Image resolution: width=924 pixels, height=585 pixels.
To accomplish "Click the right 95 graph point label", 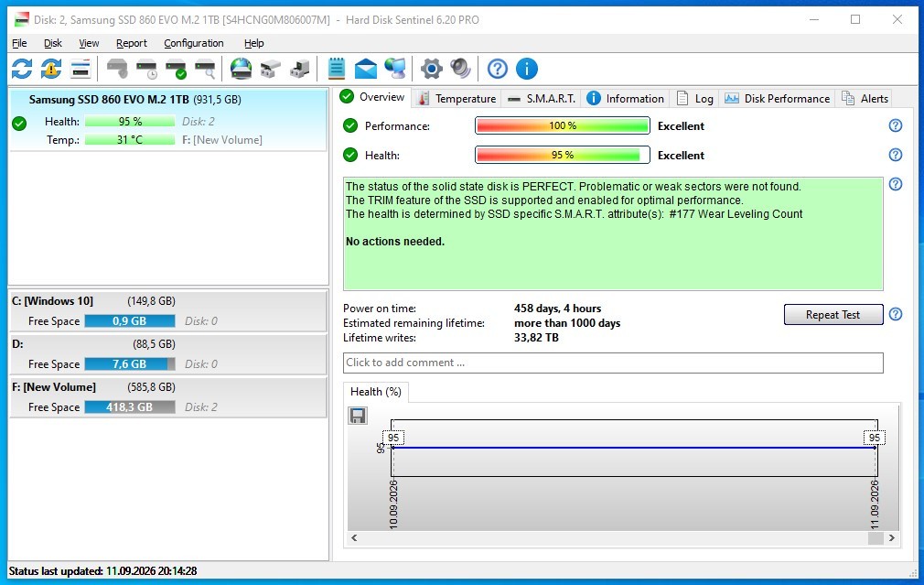I will [x=875, y=438].
